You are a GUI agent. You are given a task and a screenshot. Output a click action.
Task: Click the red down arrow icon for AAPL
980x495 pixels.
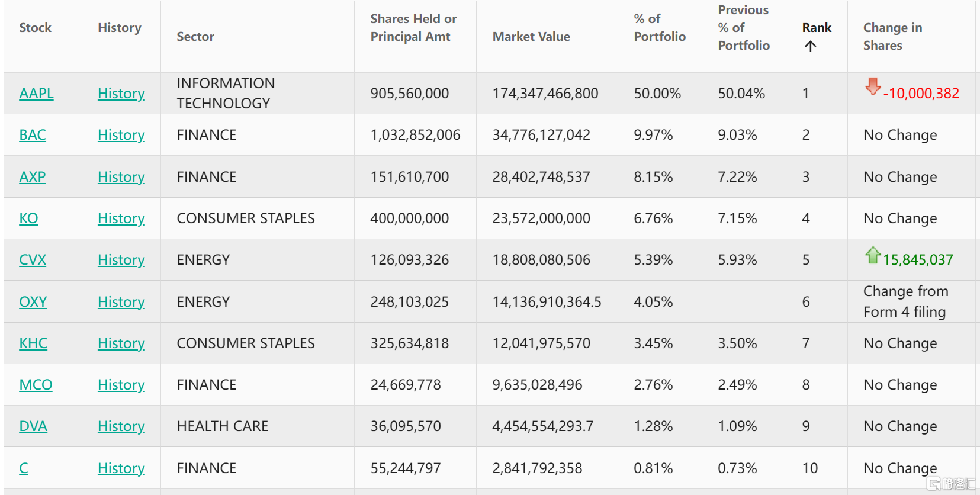click(x=872, y=86)
